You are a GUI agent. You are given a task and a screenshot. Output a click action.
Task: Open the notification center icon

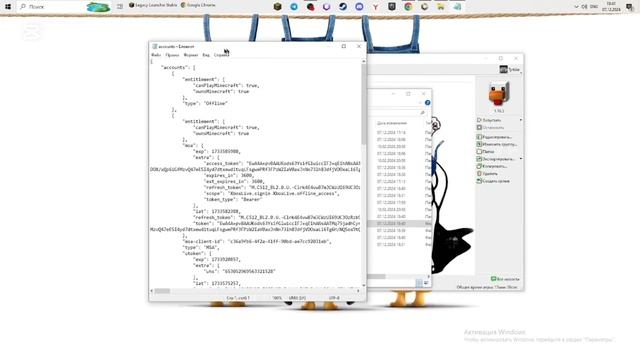click(630, 7)
